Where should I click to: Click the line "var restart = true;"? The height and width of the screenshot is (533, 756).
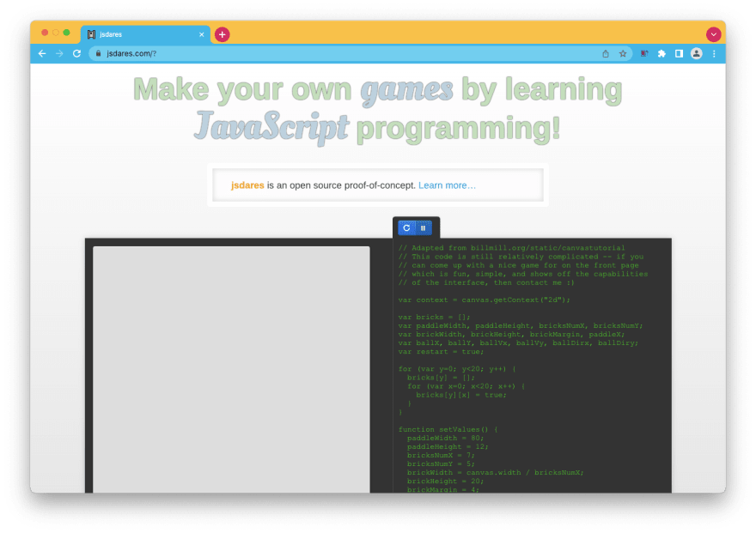(441, 352)
